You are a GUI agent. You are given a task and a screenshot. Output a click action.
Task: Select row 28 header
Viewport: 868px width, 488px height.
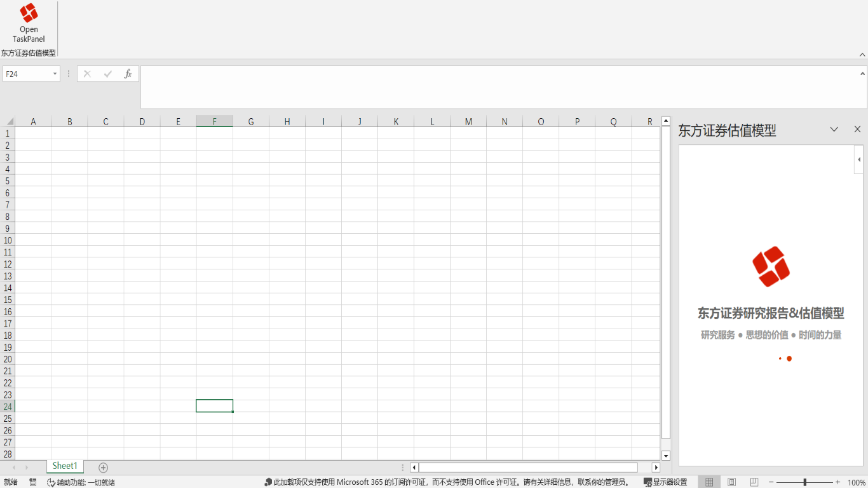(8, 454)
